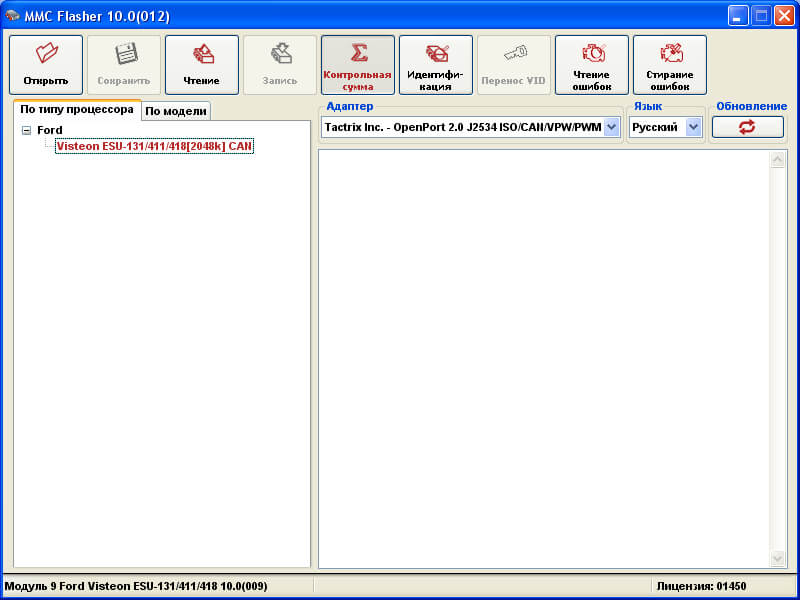Screen dimensions: 800x600
Task: Minimize the MMC Flasher window
Action: tap(738, 16)
